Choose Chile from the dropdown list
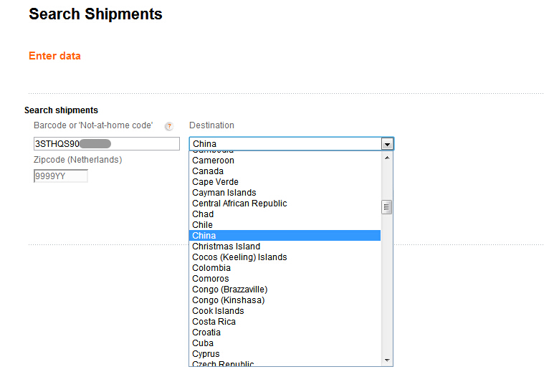Image resolution: width=544 pixels, height=392 pixels. coord(285,225)
